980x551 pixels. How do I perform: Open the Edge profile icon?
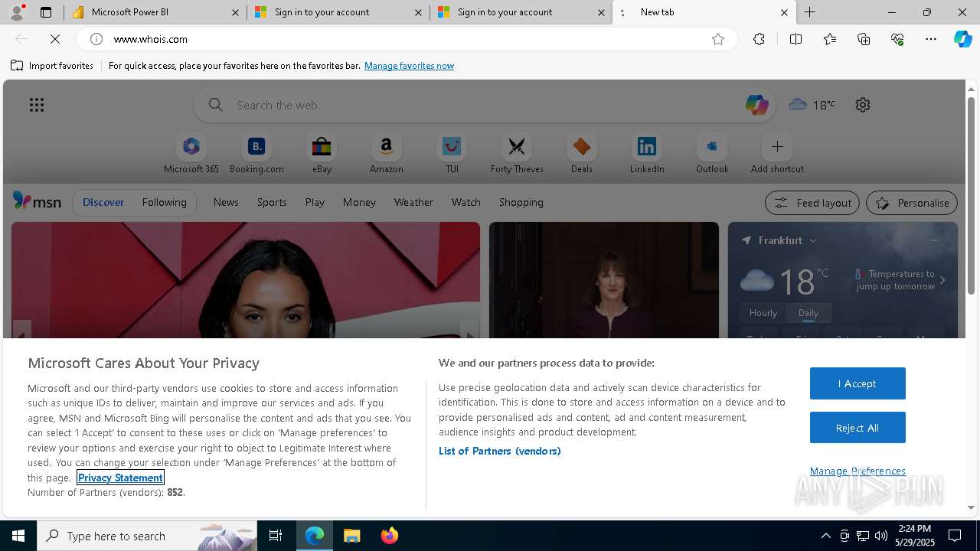point(17,12)
